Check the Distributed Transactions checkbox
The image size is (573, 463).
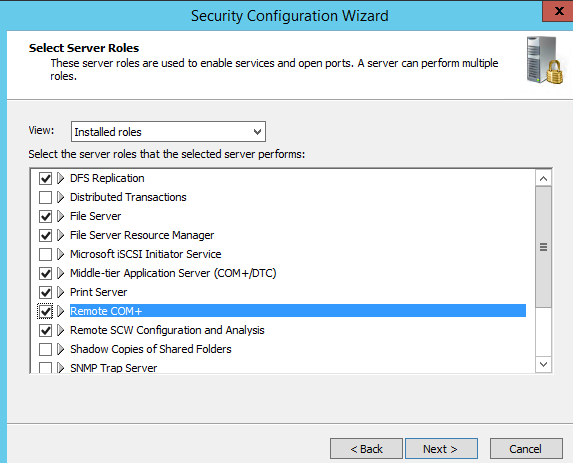coord(45,197)
